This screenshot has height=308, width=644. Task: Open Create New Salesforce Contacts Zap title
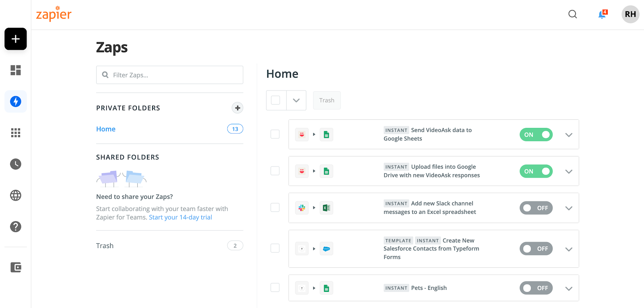point(431,248)
